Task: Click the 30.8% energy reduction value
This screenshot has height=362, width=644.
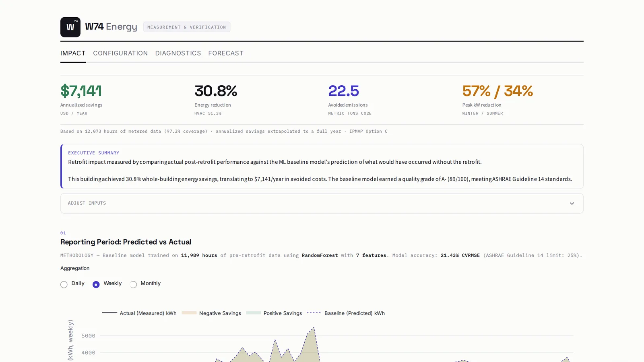Action: tap(216, 91)
